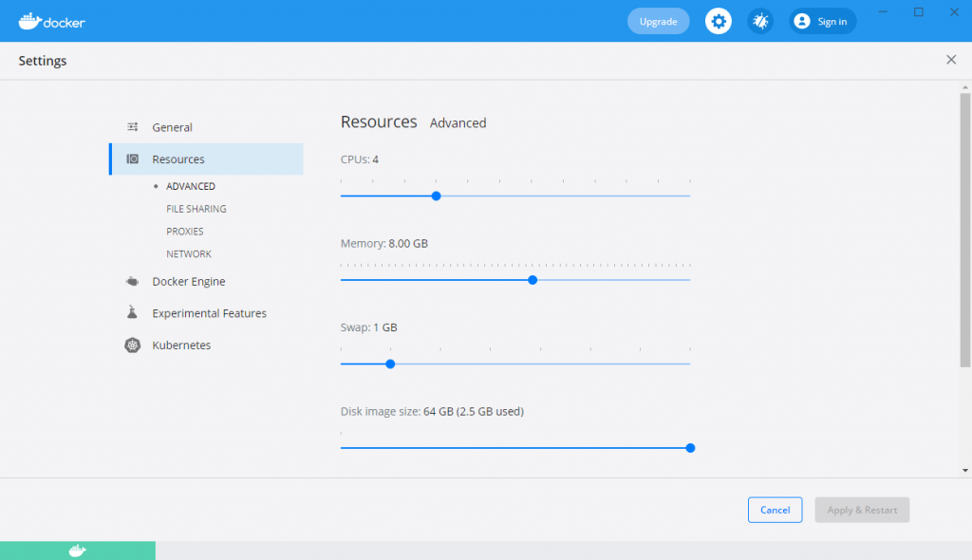The image size is (972, 560).
Task: Click the Kubernetes wheel icon
Action: coord(133,345)
